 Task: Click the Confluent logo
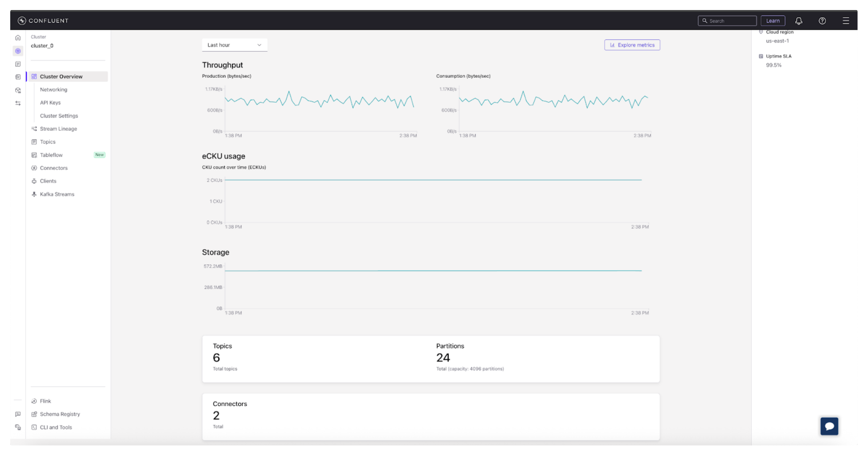point(43,21)
